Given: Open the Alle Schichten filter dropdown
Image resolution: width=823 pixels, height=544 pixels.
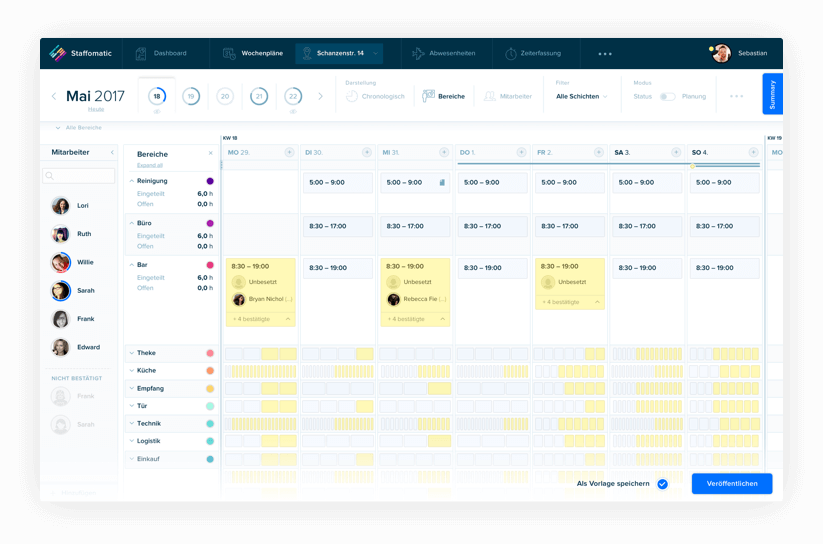Looking at the screenshot, I should point(581,97).
